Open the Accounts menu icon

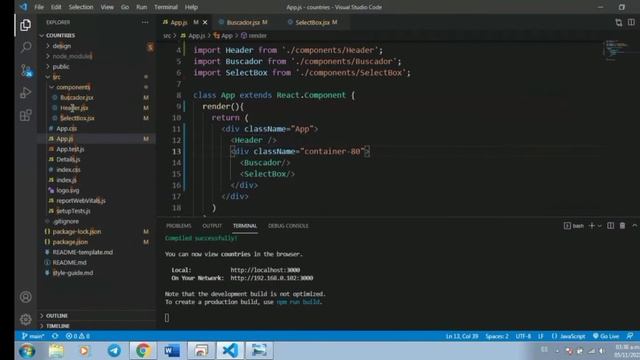(26, 297)
